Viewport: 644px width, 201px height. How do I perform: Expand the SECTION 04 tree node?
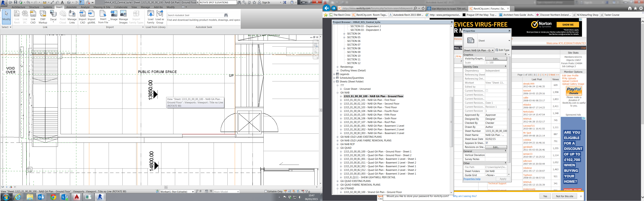344,34
